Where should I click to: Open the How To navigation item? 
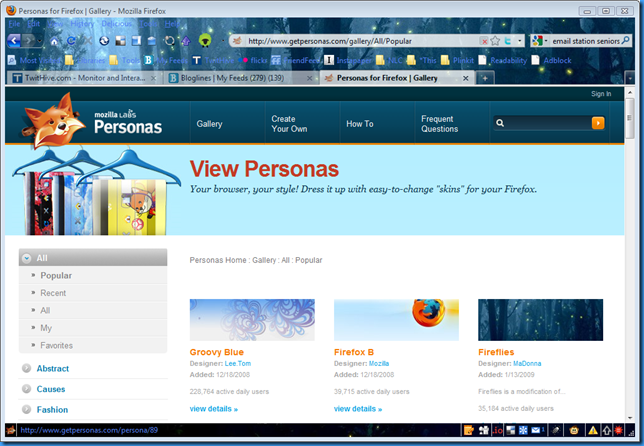click(x=360, y=124)
